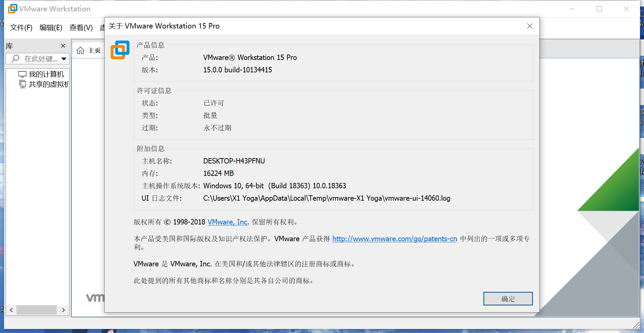Image resolution: width=644 pixels, height=333 pixels.
Task: Click product name VMware® Workstation 15 Pro
Action: point(250,57)
